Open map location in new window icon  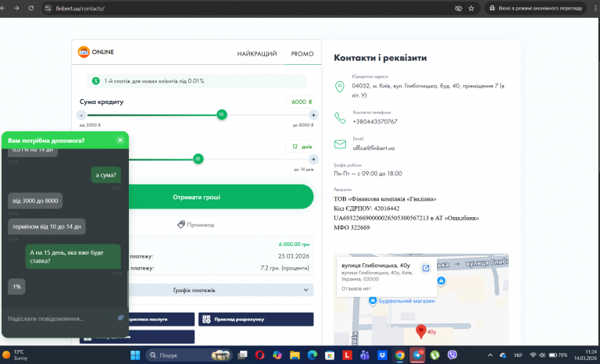pyautogui.click(x=426, y=268)
